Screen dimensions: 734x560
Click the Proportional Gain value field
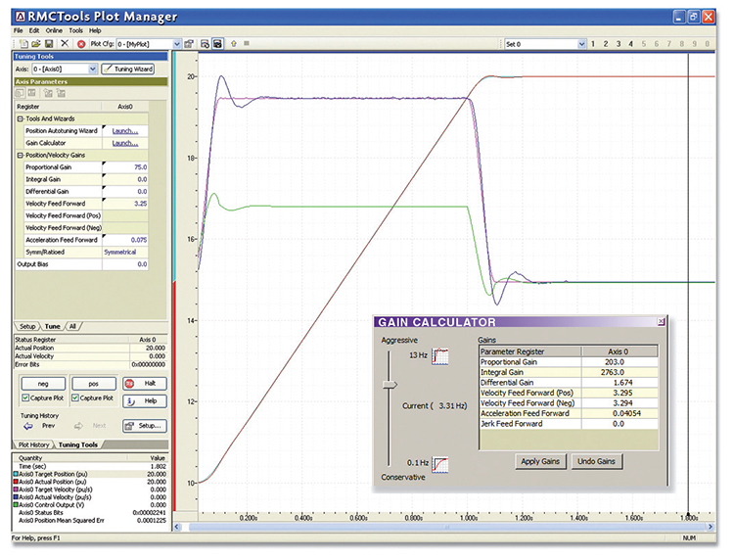coord(125,167)
